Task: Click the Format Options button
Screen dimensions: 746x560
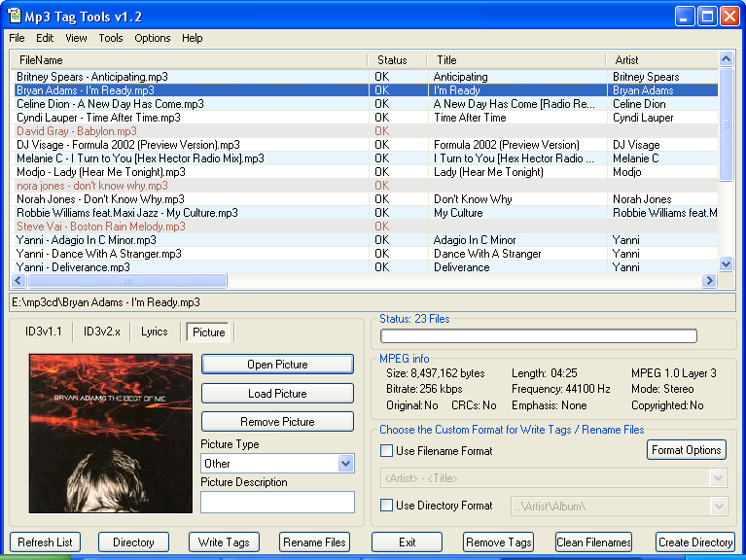Action: coord(686,450)
